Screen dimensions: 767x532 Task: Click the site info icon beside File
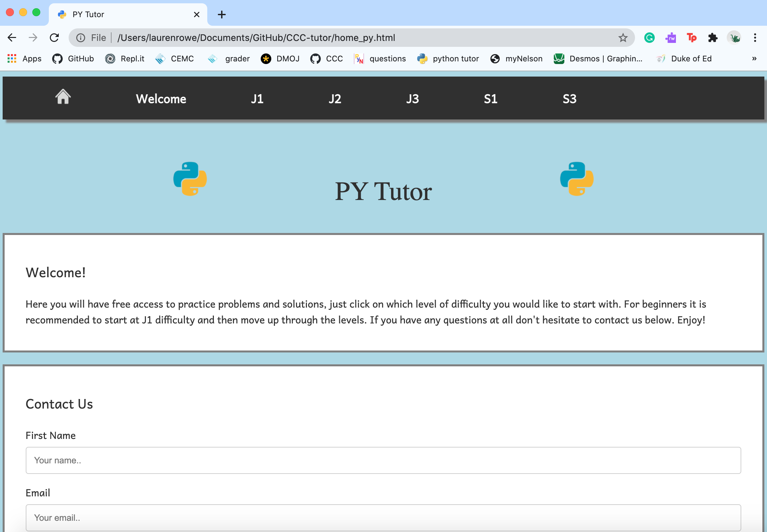80,38
